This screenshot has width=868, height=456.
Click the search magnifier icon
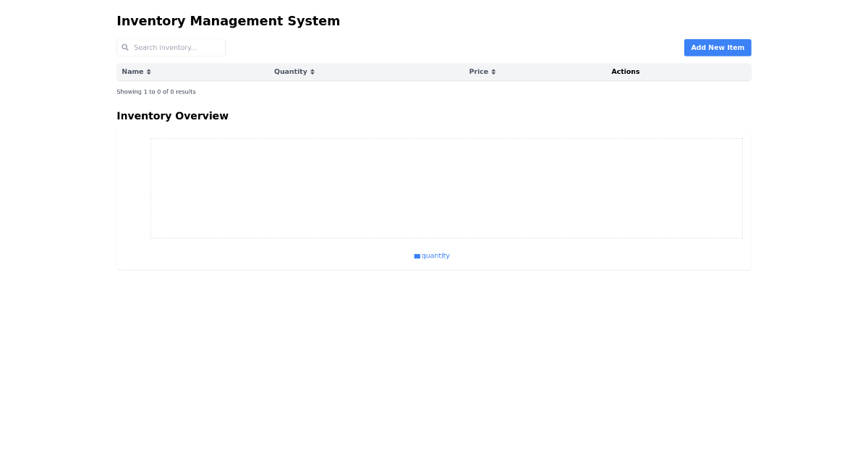click(x=126, y=47)
